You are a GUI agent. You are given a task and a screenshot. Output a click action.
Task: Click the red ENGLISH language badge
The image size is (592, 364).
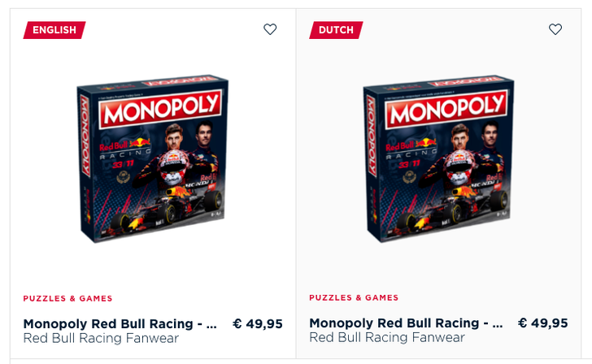(x=54, y=30)
